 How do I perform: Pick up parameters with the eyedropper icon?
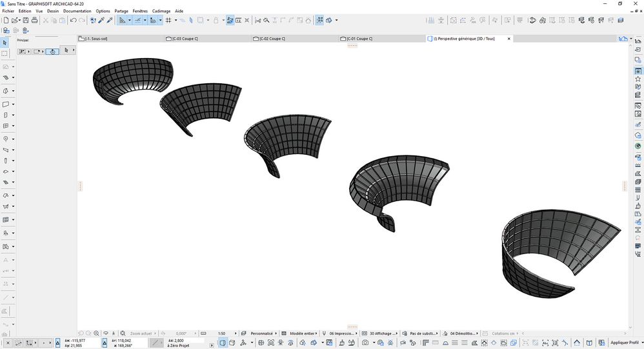[x=101, y=20]
